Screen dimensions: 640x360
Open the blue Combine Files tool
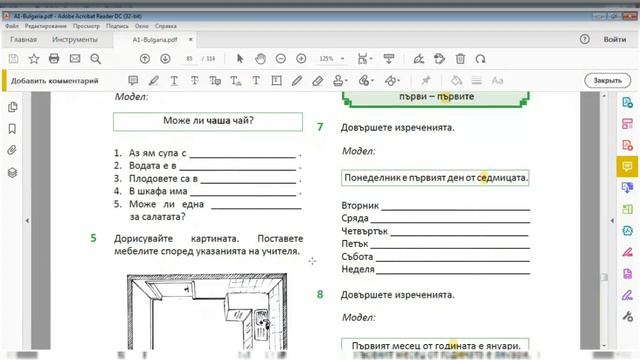pyautogui.click(x=627, y=188)
